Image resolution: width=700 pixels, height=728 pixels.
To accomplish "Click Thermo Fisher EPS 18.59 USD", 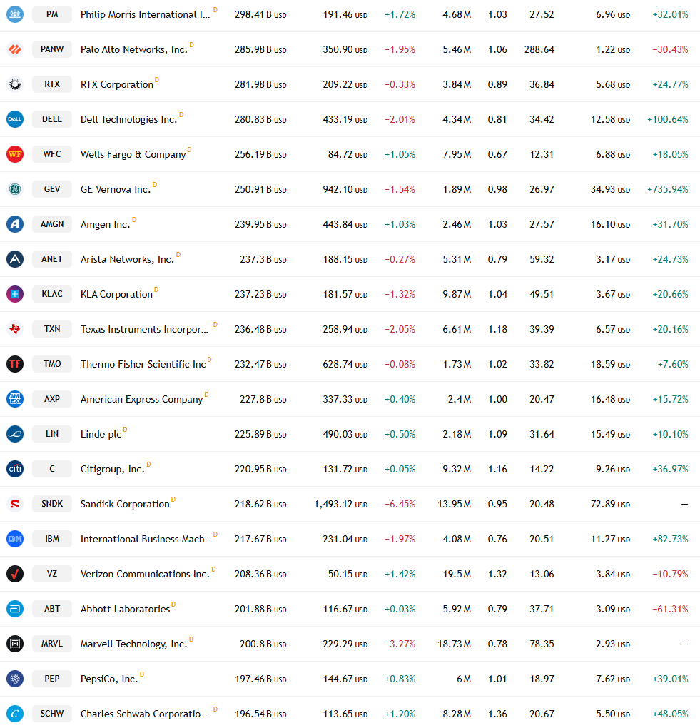I will 610,365.
